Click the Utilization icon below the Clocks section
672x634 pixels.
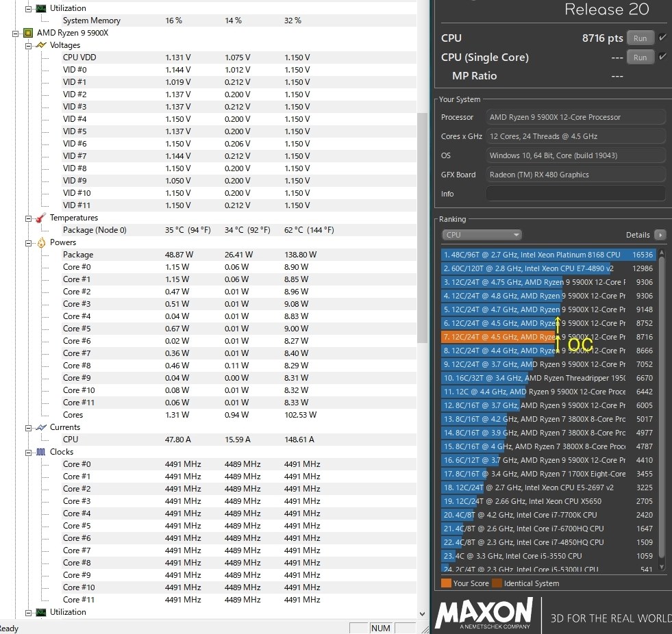(x=41, y=612)
